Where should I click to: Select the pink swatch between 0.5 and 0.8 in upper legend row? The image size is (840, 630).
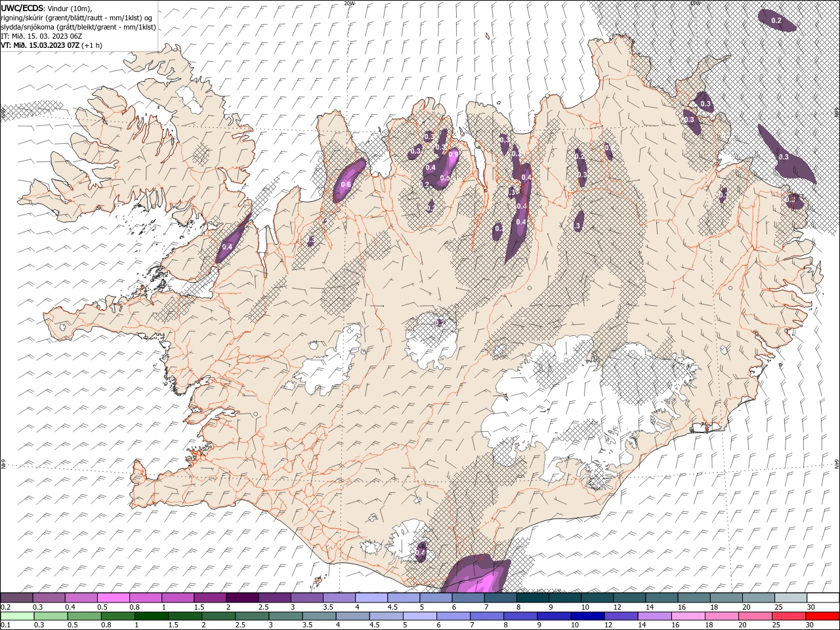click(x=114, y=598)
